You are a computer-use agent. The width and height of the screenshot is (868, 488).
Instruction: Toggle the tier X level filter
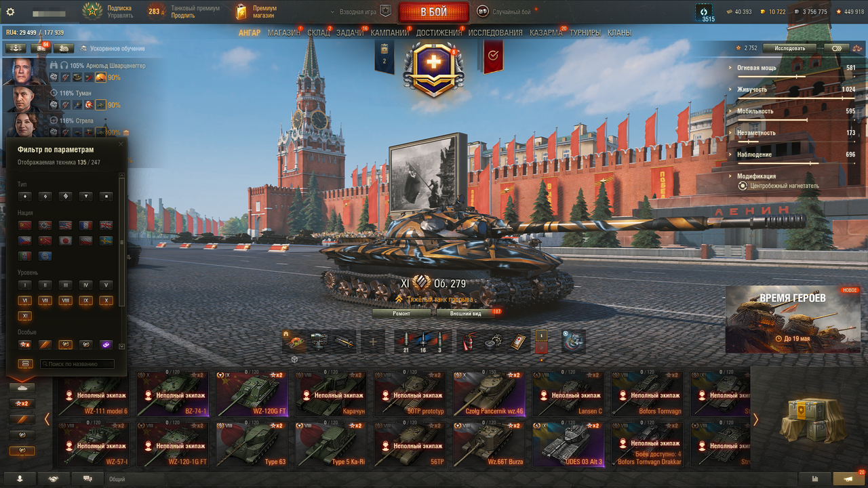(x=105, y=300)
